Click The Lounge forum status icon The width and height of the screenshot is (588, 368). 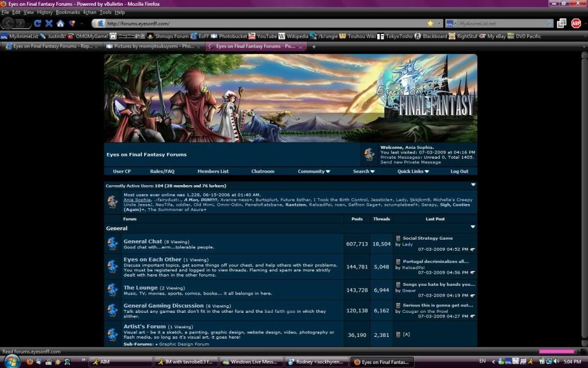tap(113, 290)
